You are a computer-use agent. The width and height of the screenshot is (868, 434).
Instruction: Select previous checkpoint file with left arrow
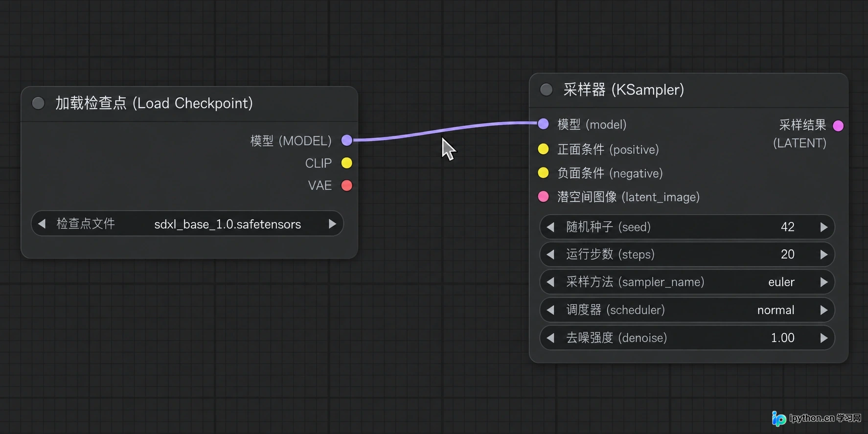click(x=42, y=224)
